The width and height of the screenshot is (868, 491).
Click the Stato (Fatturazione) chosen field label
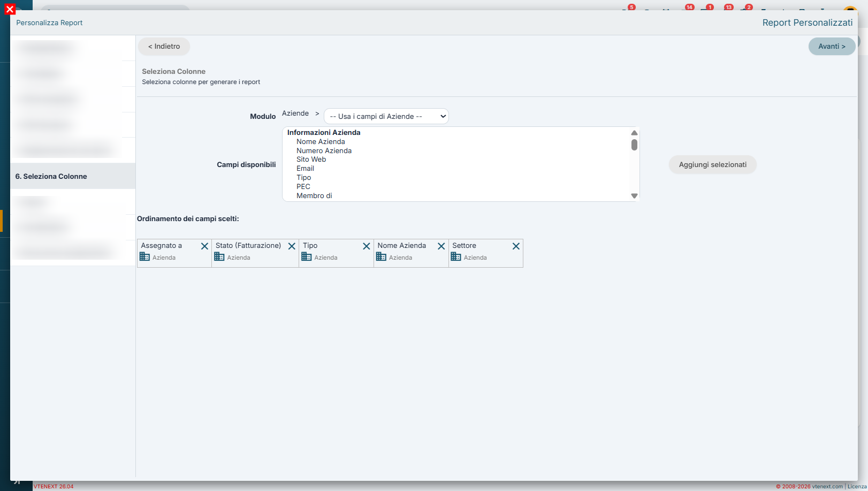(x=248, y=246)
